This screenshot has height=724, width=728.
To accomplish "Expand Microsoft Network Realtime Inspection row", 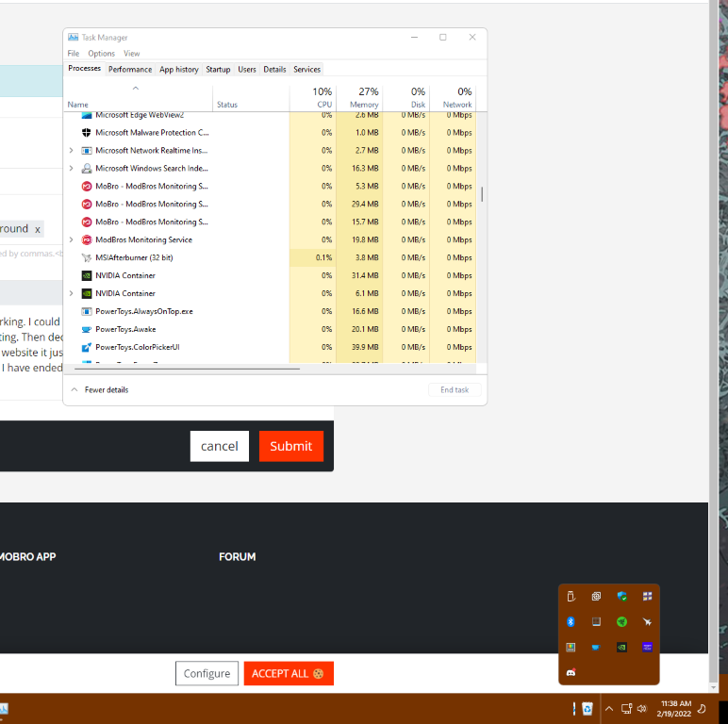I will point(71,151).
